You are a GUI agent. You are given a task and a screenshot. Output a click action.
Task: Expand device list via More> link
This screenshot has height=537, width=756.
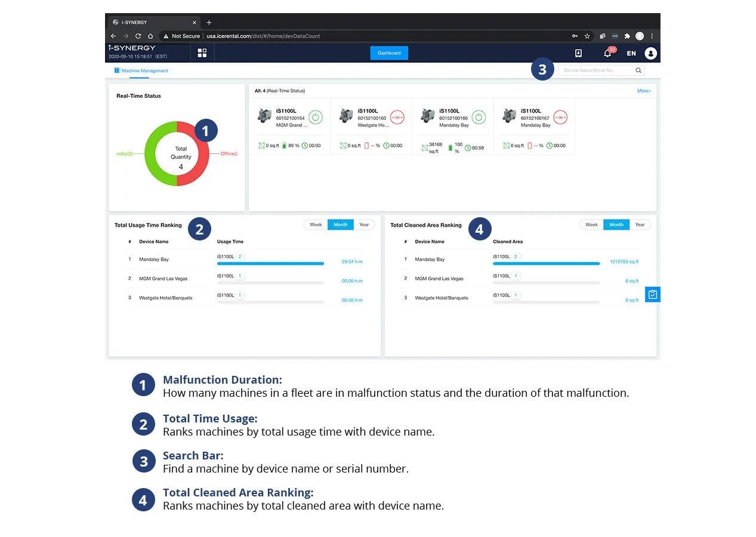pyautogui.click(x=644, y=91)
